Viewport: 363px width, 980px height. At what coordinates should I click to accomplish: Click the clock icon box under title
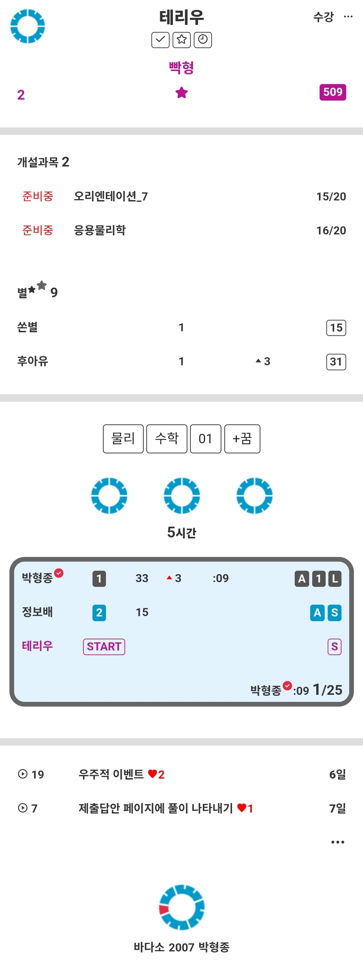click(x=203, y=40)
